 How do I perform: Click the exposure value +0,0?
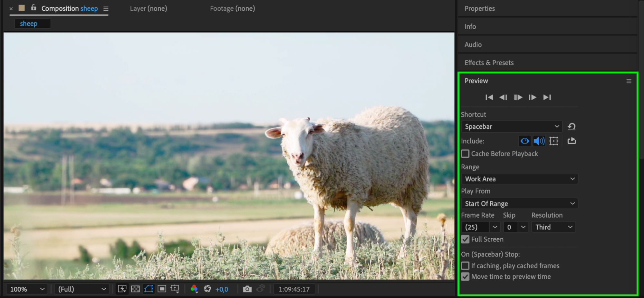click(222, 289)
